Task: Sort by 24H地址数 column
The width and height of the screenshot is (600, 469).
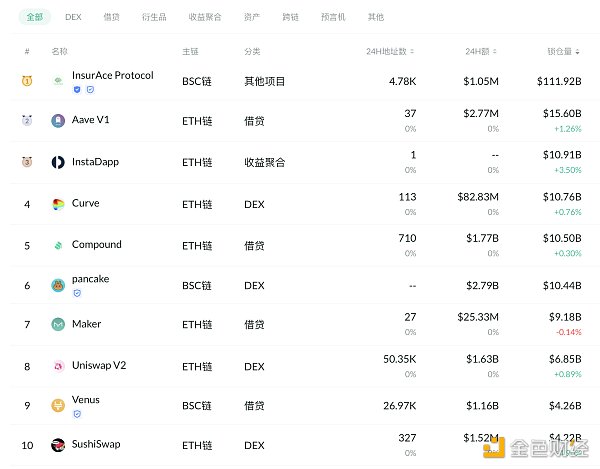Action: 391,51
